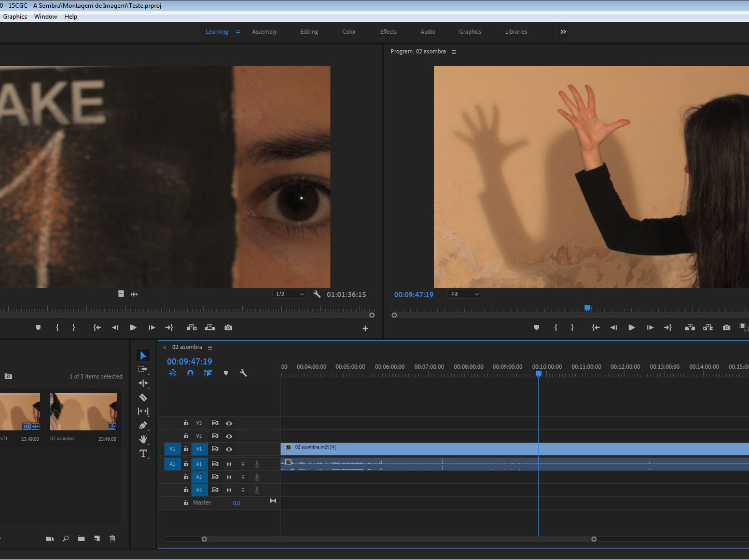This screenshot has width=749, height=560.
Task: Switch to the Editing workspace tab
Action: 309,32
